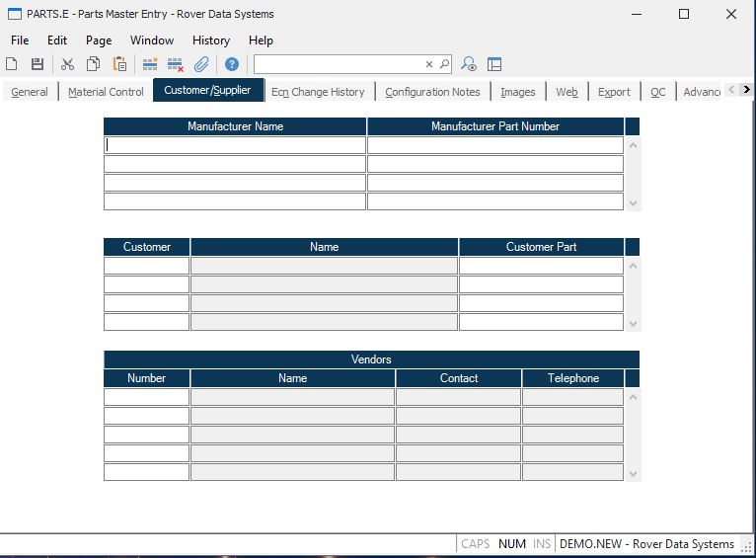Image resolution: width=756 pixels, height=558 pixels.
Task: Open the History menu
Action: point(210,40)
